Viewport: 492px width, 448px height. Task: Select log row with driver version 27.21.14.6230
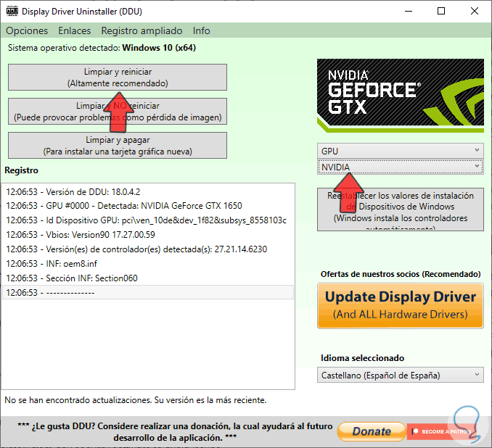pyautogui.click(x=147, y=249)
